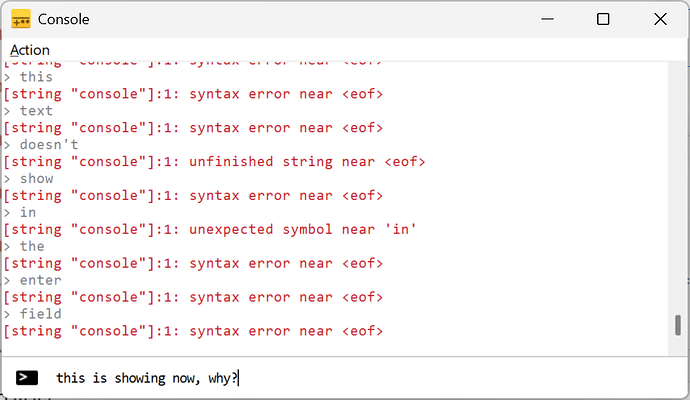The width and height of the screenshot is (690, 400).
Task: Click the "unexpected symbol near 'in'" error
Action: pyautogui.click(x=210, y=230)
